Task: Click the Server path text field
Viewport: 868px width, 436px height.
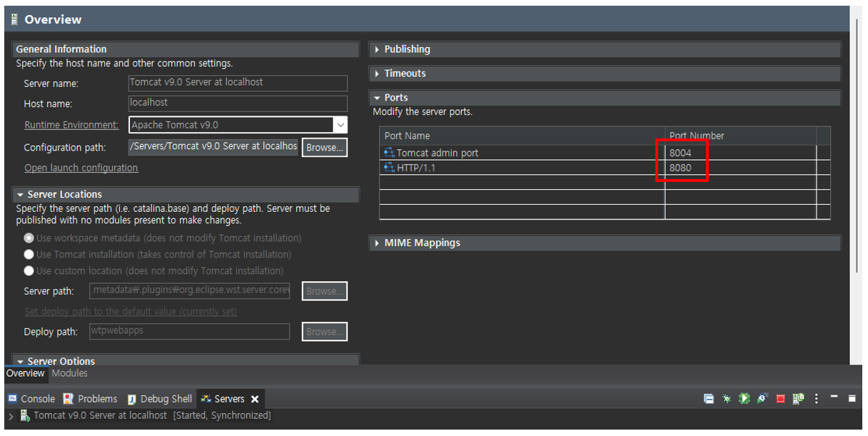Action: click(x=190, y=291)
